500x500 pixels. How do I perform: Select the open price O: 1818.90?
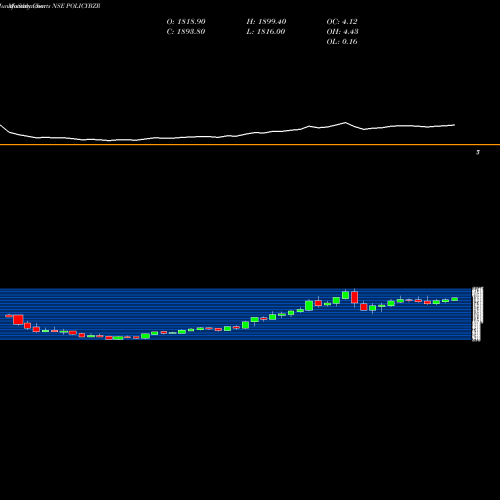[186, 22]
